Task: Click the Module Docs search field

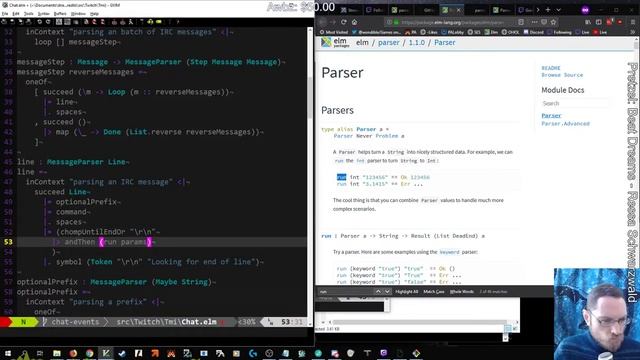Action: pos(575,103)
